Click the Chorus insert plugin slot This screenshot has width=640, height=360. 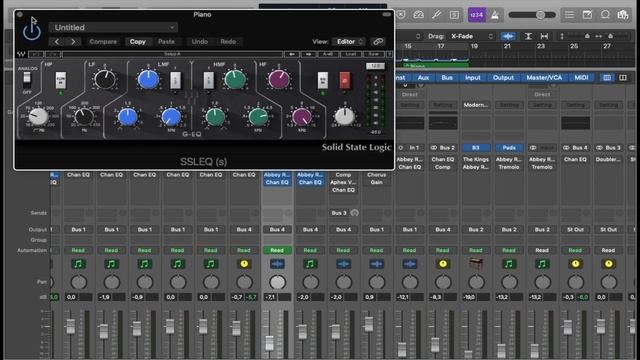pyautogui.click(x=376, y=175)
